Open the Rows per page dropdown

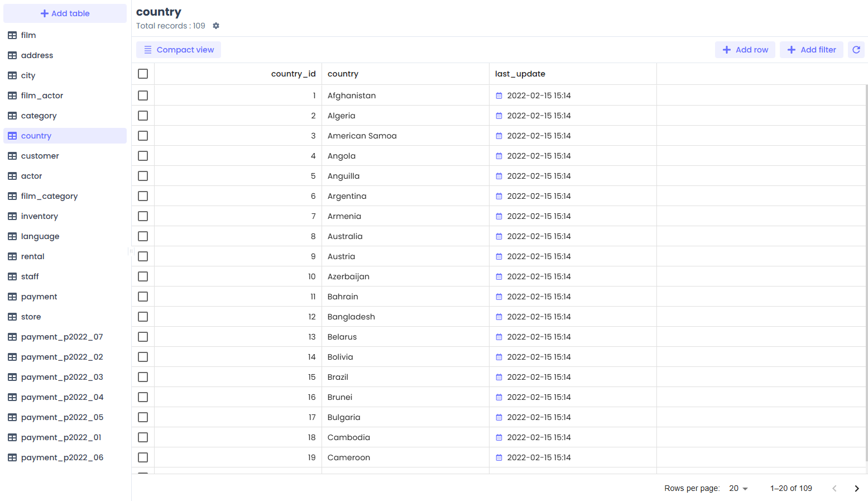738,488
